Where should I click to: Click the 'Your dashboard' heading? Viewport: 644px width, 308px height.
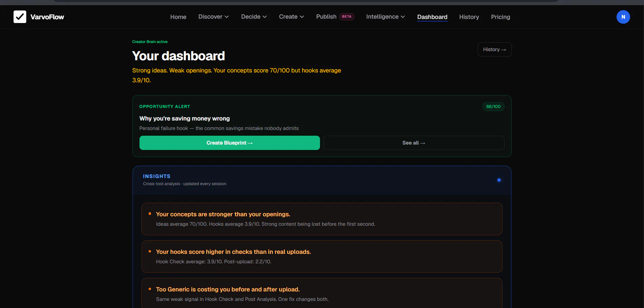click(x=178, y=56)
